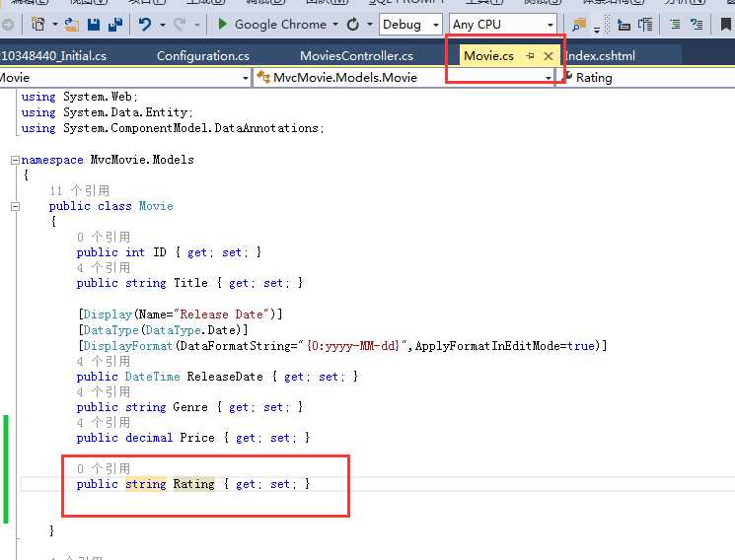Open the Debug configuration combo box

click(410, 25)
